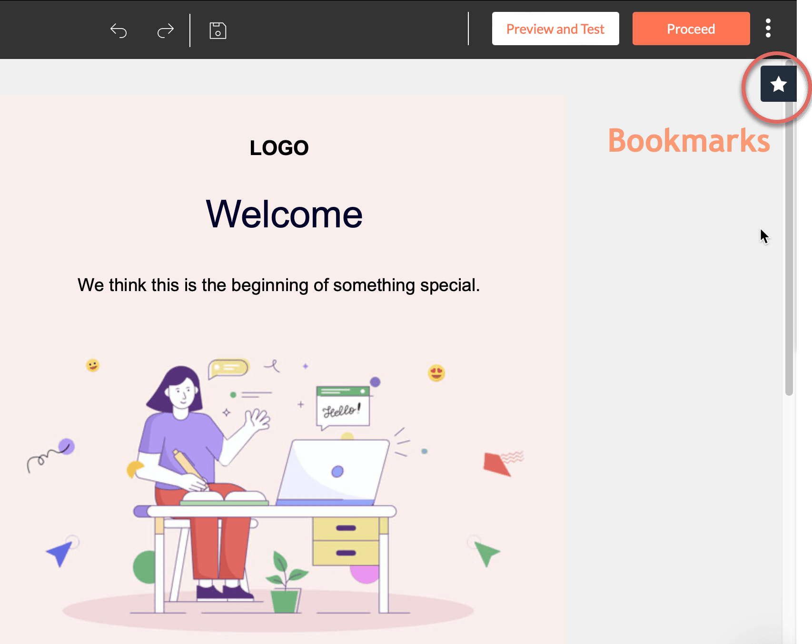Click the 'beginning of something special' paragraph
The width and height of the screenshot is (812, 644).
(x=278, y=285)
